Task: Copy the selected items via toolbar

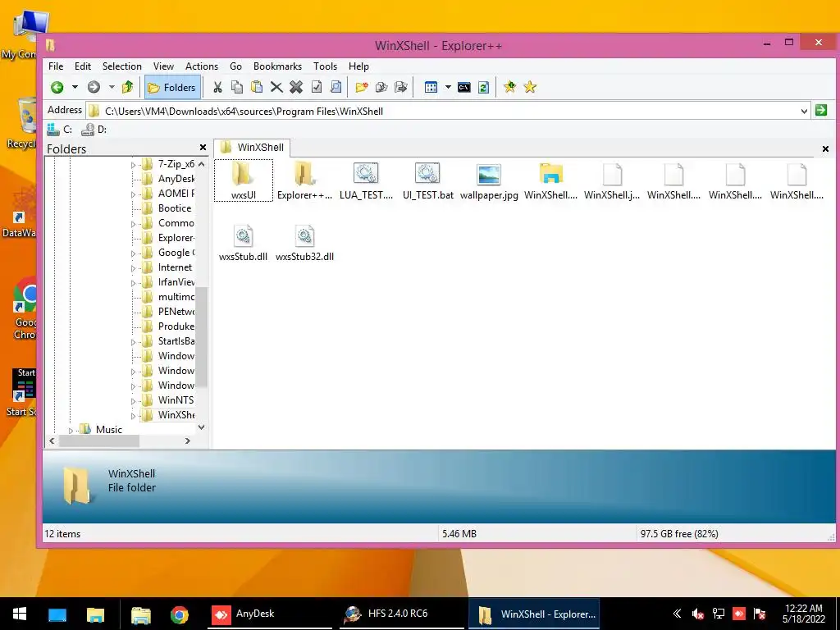Action: (x=237, y=87)
